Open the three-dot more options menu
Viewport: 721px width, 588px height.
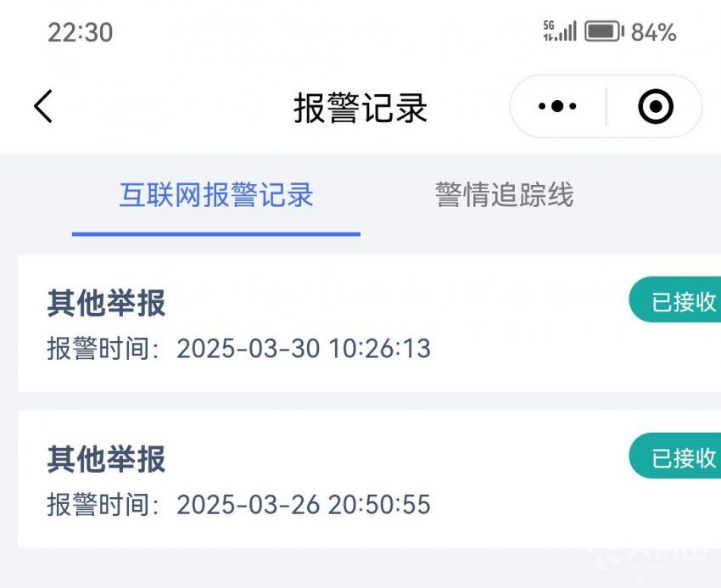(557, 106)
